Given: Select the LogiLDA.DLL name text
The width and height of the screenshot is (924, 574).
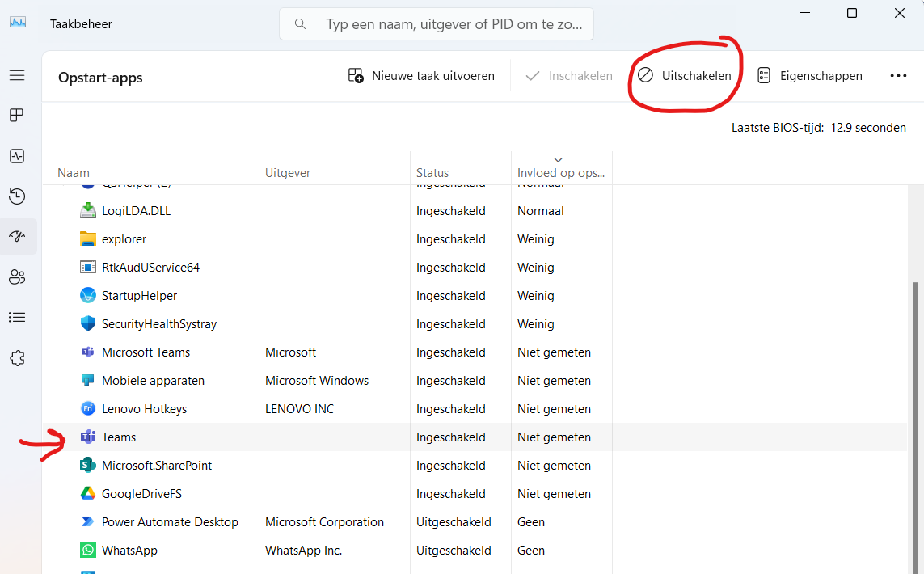Looking at the screenshot, I should 136,211.
